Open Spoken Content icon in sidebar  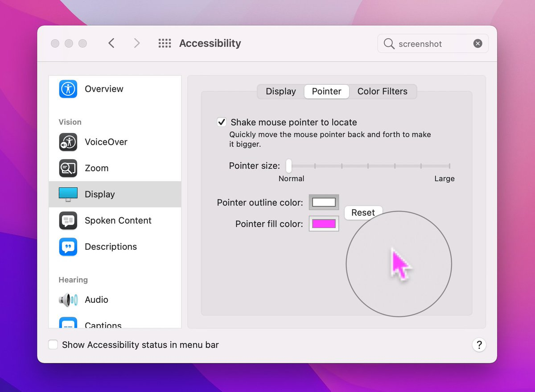(68, 220)
